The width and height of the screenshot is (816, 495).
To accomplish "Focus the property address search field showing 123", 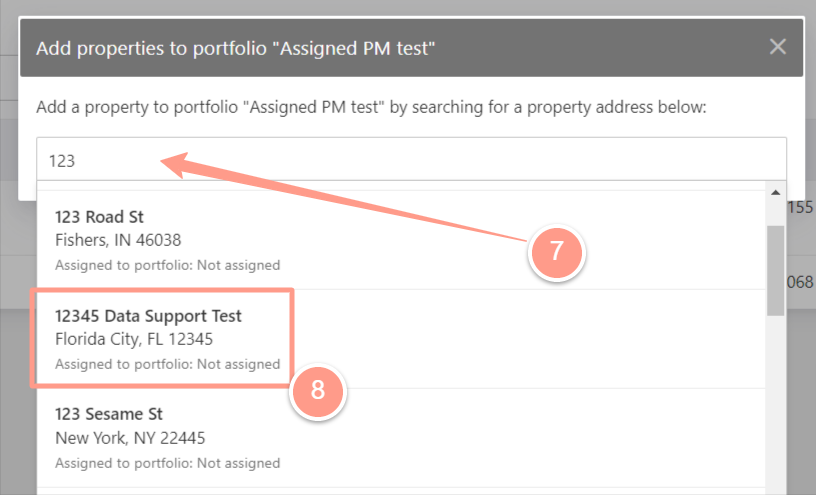I will [411, 160].
